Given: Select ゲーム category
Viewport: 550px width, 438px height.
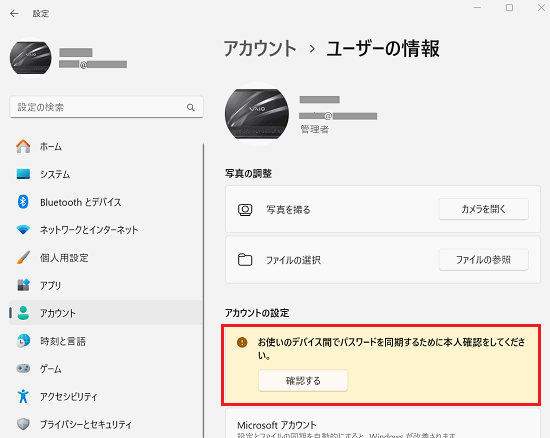Looking at the screenshot, I should click(x=106, y=369).
